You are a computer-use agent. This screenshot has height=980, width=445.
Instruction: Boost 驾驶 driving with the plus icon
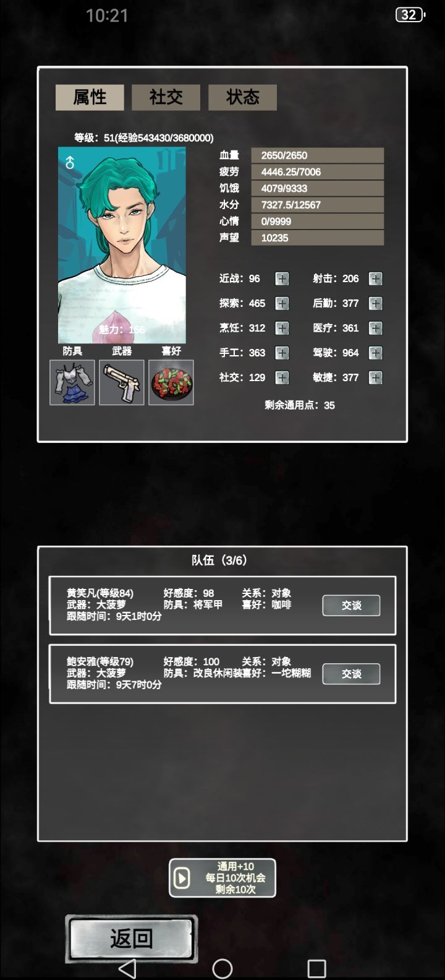point(375,353)
